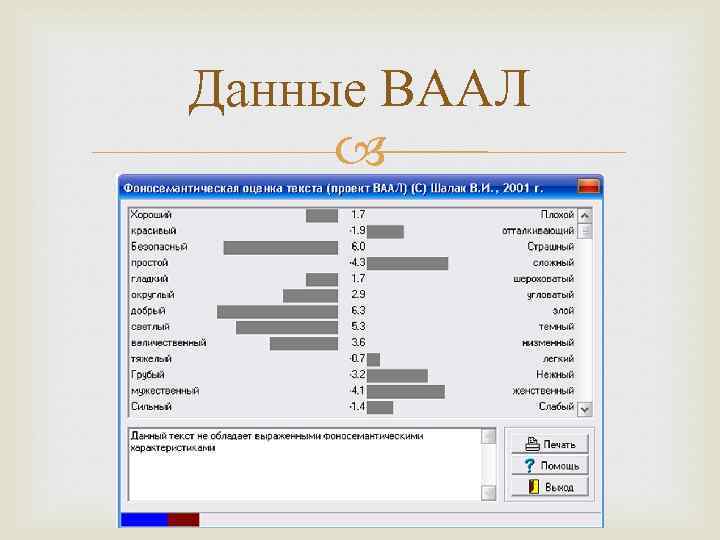Click the низменный label
Image resolution: width=720 pixels, height=540 pixels.
548,343
